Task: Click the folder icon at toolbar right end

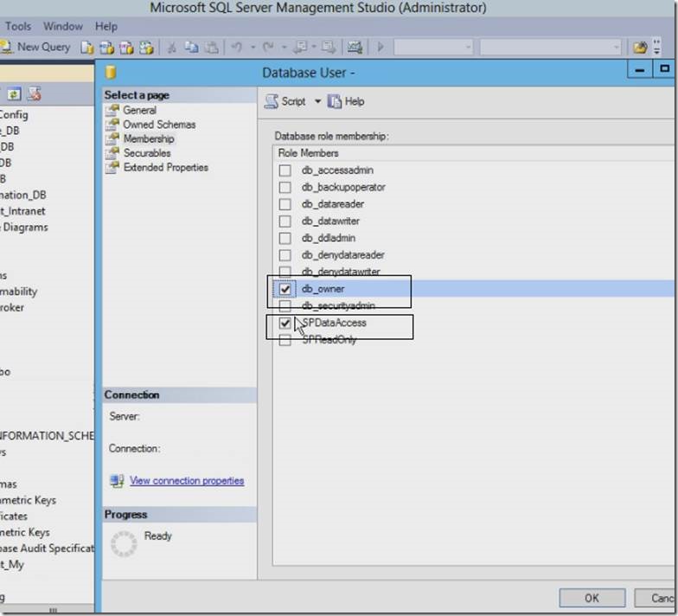Action: pos(640,47)
